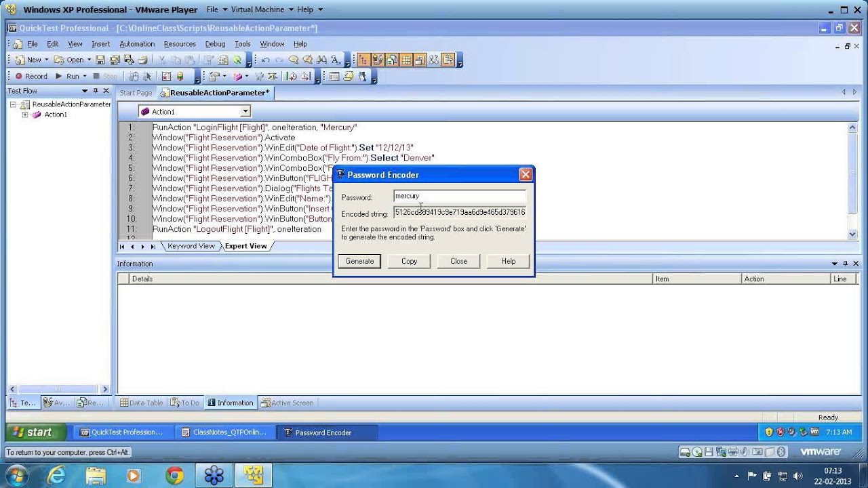This screenshot has height=488, width=868.
Task: Click the Help button in Password Encoder dialog
Action: pyautogui.click(x=508, y=261)
